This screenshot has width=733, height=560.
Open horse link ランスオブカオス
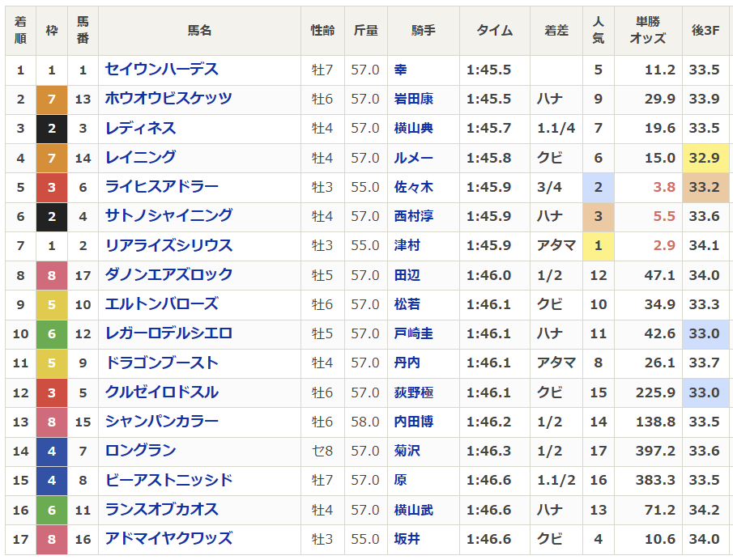pos(161,510)
